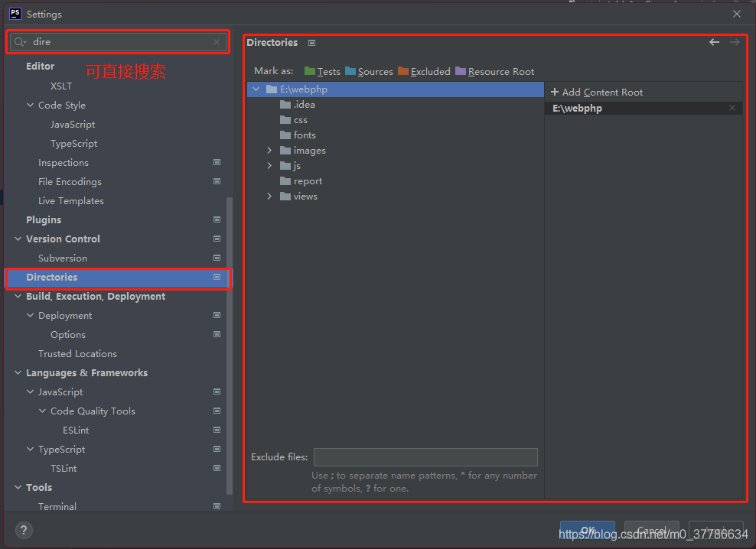Select XSLT under Editor
This screenshot has width=756, height=549.
[60, 86]
